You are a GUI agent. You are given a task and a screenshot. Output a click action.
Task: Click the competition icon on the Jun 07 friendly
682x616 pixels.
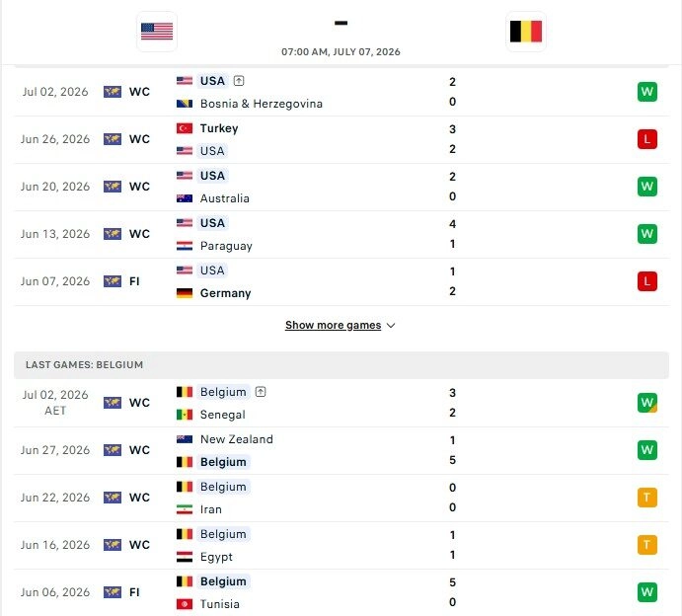[x=113, y=281]
